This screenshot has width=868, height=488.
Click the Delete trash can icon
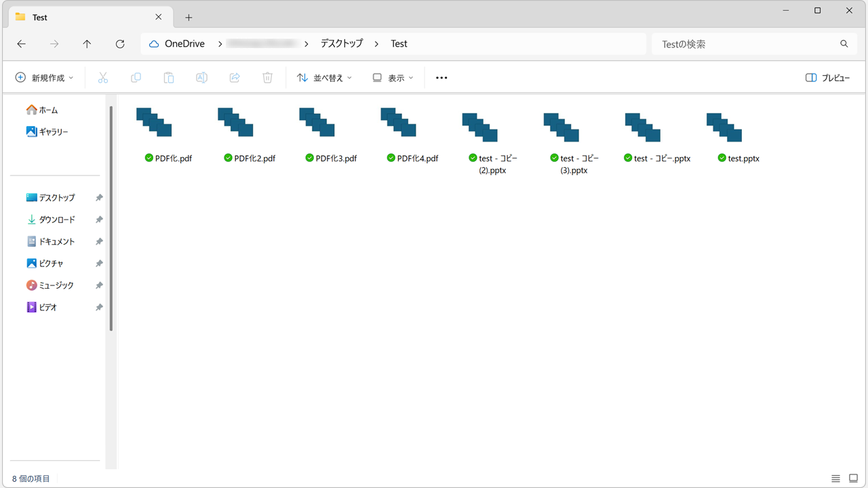pos(268,78)
